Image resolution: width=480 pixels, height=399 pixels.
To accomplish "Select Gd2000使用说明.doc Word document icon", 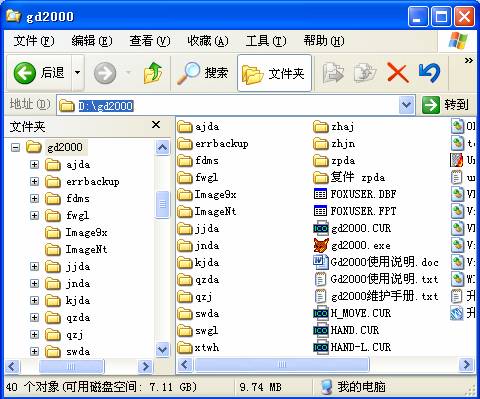I will coord(321,262).
